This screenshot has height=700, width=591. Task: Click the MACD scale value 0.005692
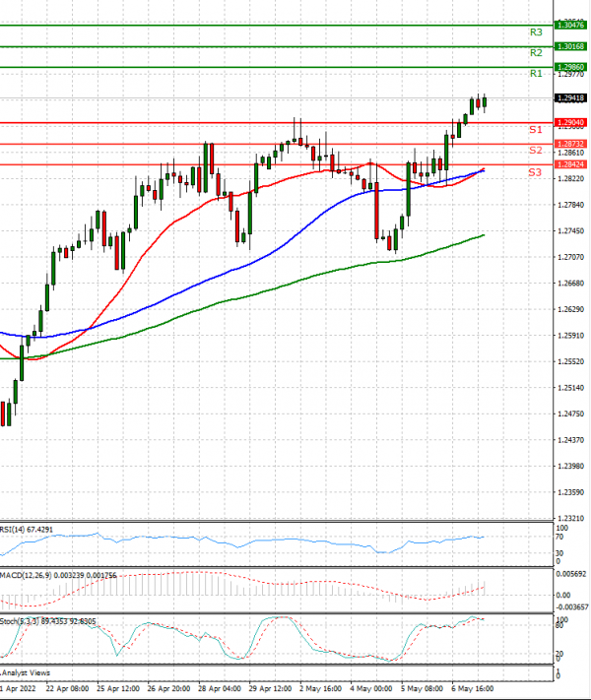click(x=571, y=574)
